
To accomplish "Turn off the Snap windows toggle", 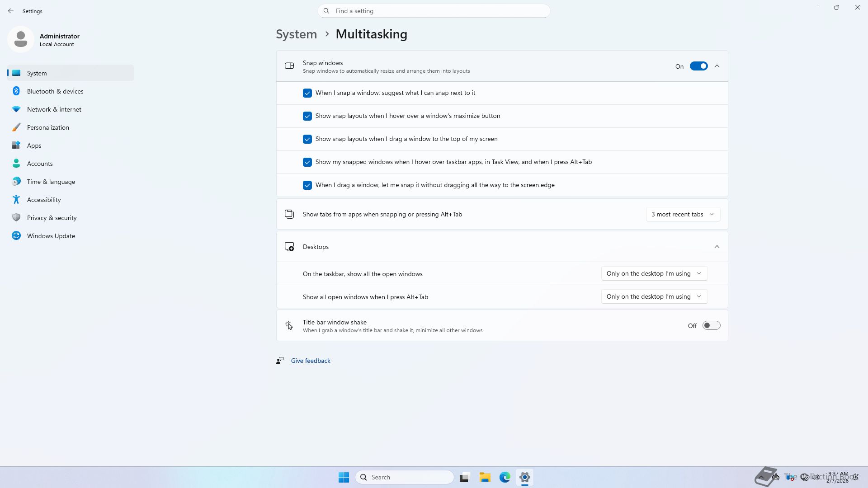I will point(698,66).
